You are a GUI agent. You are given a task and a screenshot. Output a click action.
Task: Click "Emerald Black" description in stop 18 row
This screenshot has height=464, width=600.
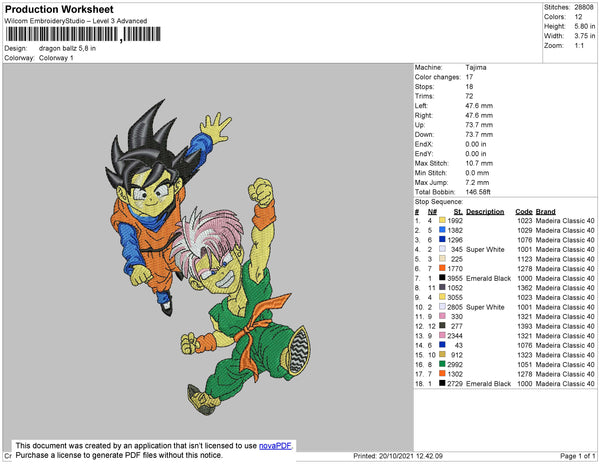point(489,383)
